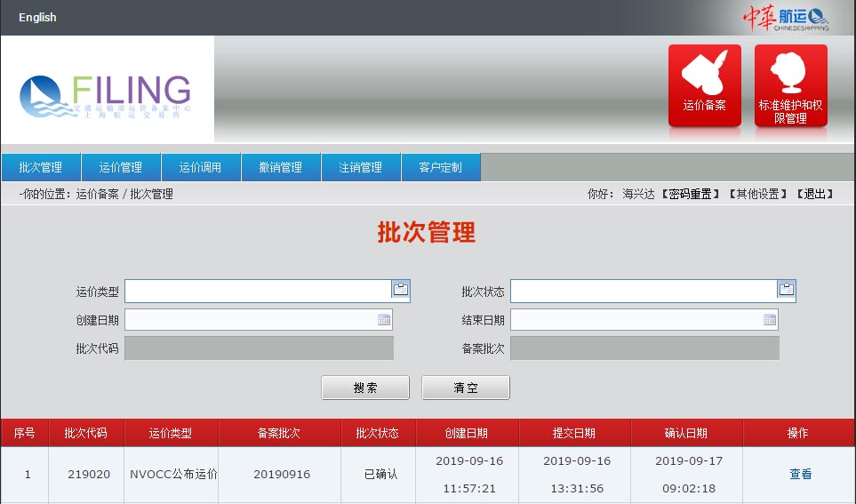Expand the 运价类型 dropdown list

tap(401, 289)
